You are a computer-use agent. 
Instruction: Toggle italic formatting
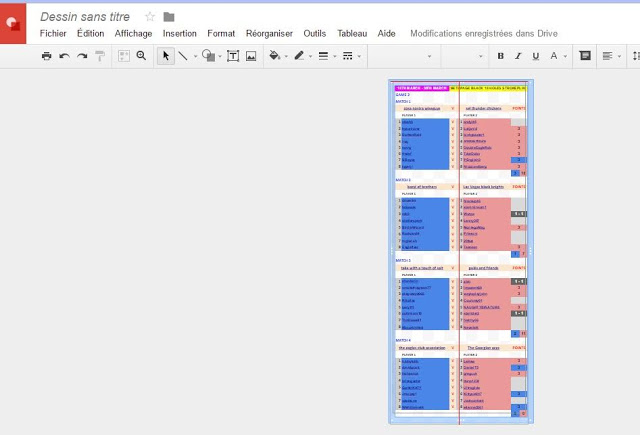[518, 56]
